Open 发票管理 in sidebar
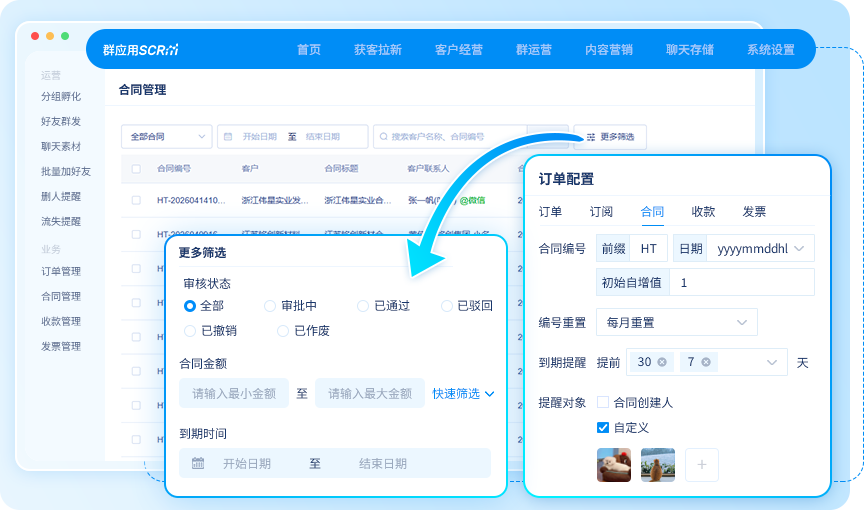Screen dimensions: 864x510 tap(61, 346)
